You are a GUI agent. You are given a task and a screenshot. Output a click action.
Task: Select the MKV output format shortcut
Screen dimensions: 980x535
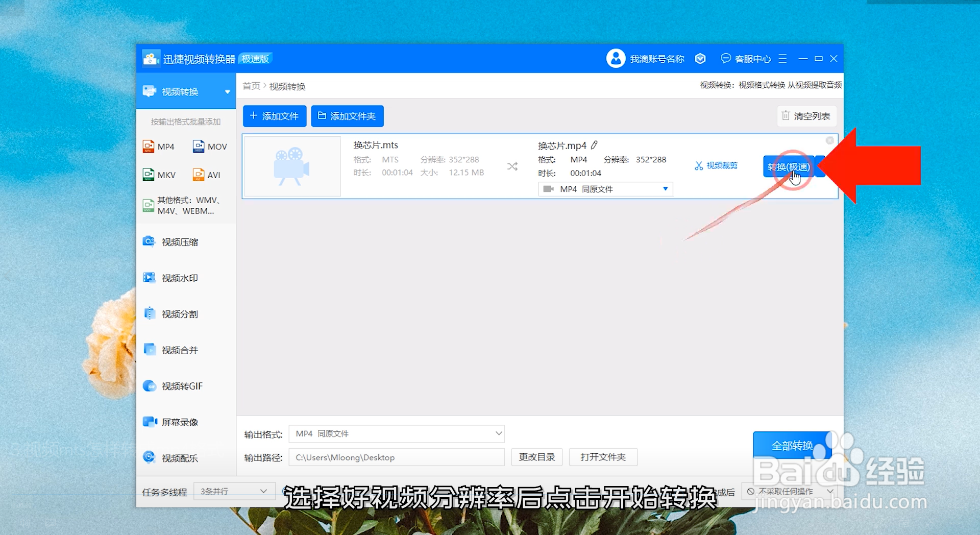pyautogui.click(x=159, y=175)
